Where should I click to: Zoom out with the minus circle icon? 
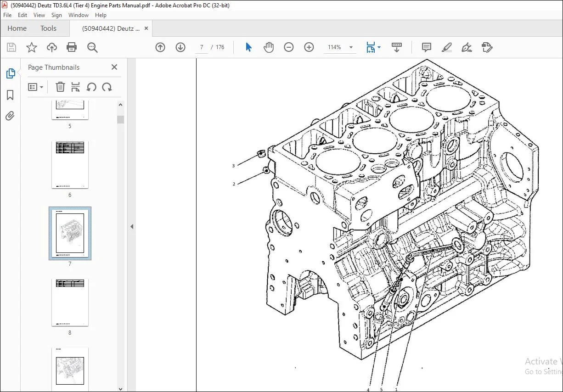(x=289, y=47)
